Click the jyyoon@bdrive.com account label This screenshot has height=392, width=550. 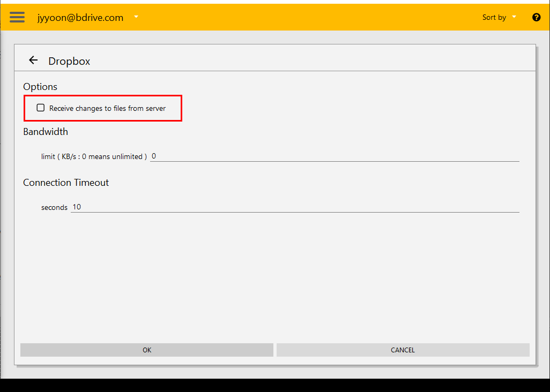click(x=80, y=18)
